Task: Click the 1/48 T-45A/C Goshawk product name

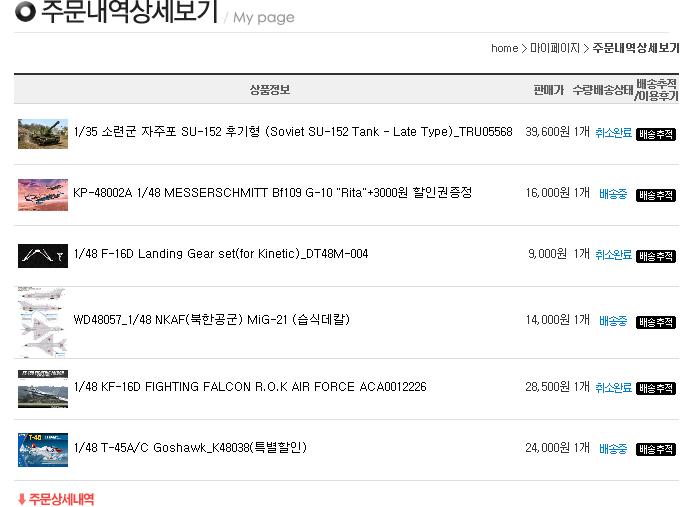Action: coord(190,447)
